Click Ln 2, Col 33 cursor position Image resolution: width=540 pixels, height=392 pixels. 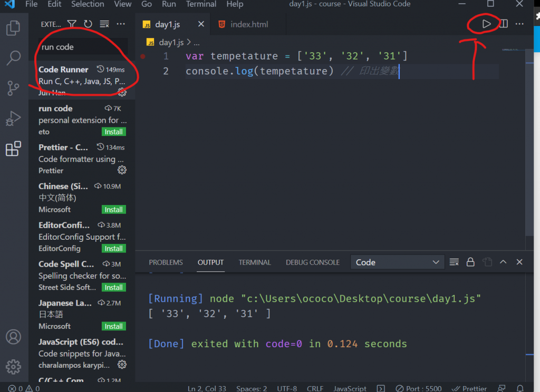(207, 388)
